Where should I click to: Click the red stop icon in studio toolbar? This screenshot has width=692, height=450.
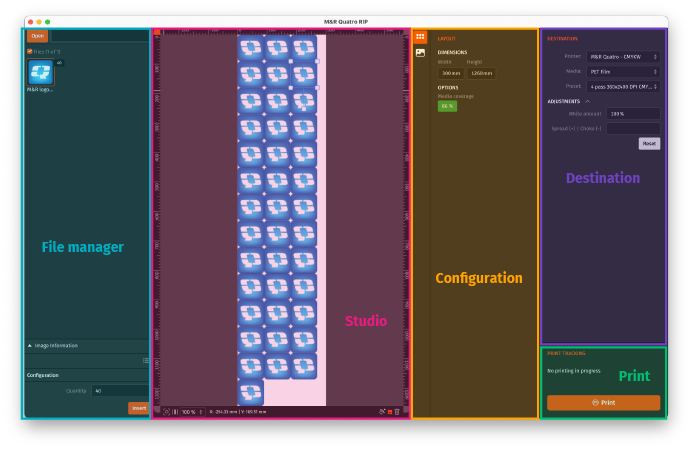pyautogui.click(x=389, y=411)
